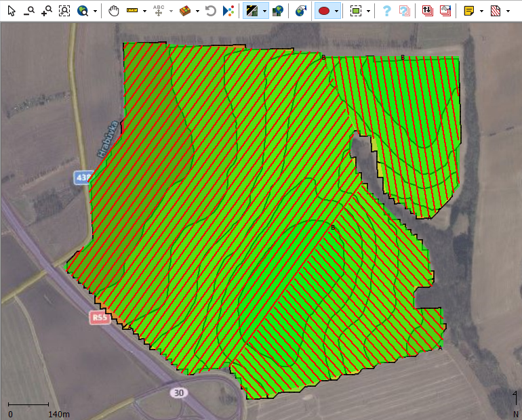Click the faded double question mark icon
The height and width of the screenshot is (420, 522).
405,11
